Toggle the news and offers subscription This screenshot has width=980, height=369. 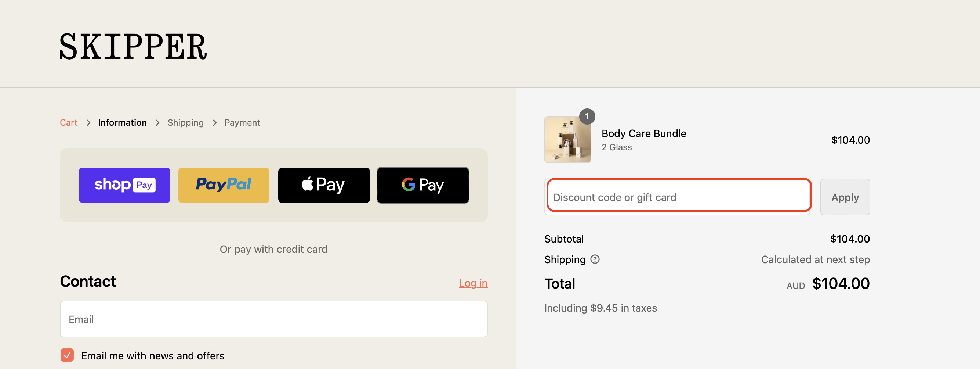(67, 355)
